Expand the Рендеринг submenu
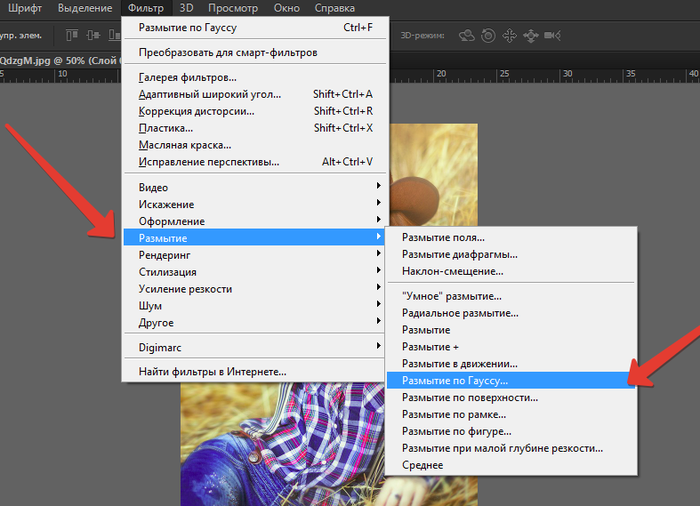The height and width of the screenshot is (506, 700). (x=255, y=255)
